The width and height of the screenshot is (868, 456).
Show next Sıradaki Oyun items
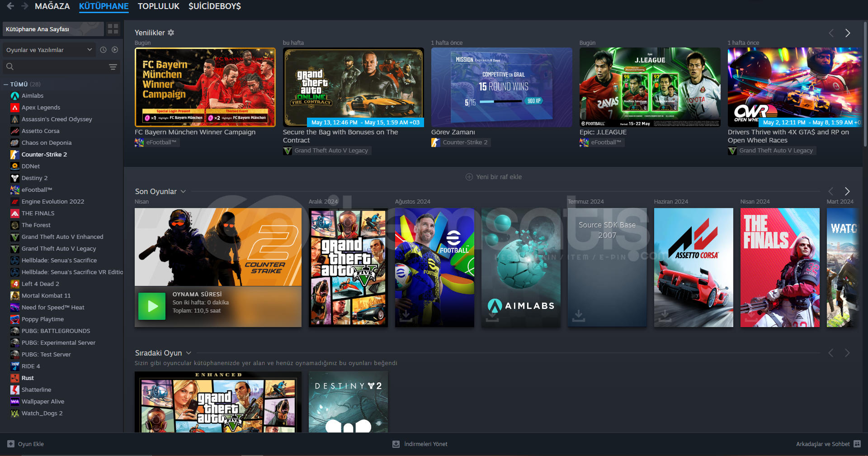click(x=847, y=353)
